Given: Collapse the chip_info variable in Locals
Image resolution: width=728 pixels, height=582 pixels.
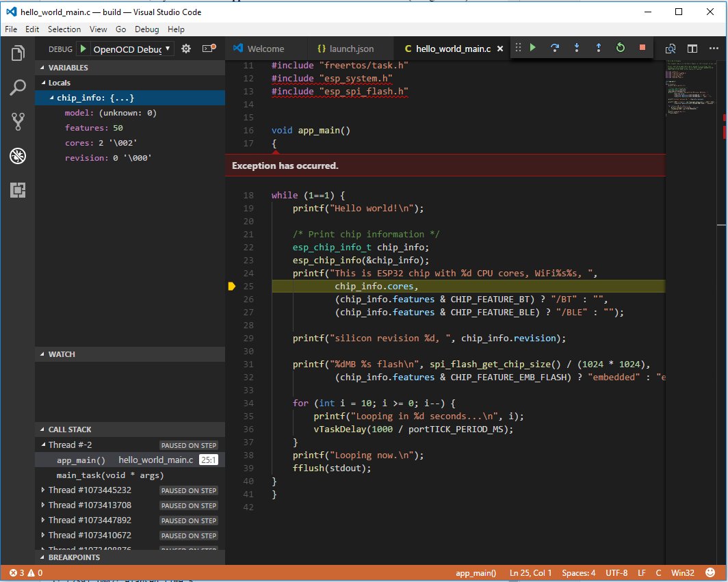Looking at the screenshot, I should (x=51, y=98).
